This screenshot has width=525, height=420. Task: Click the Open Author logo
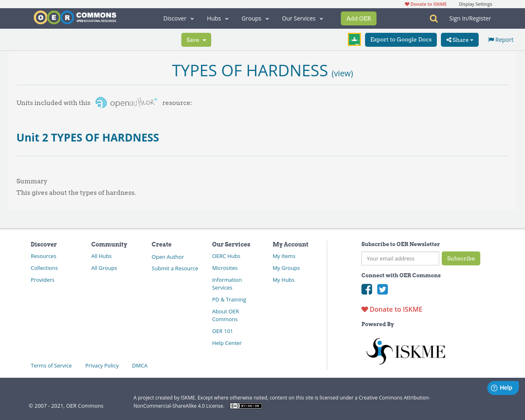tap(126, 102)
